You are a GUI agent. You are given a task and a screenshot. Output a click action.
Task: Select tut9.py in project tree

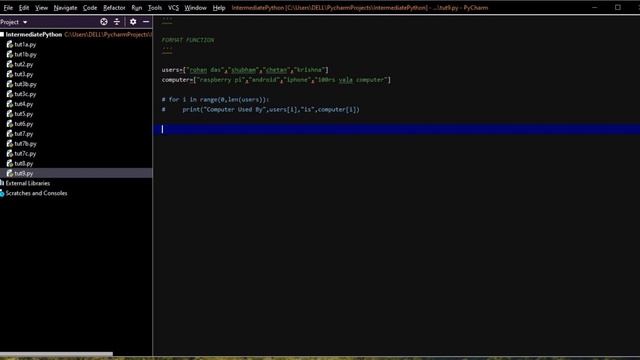24,173
